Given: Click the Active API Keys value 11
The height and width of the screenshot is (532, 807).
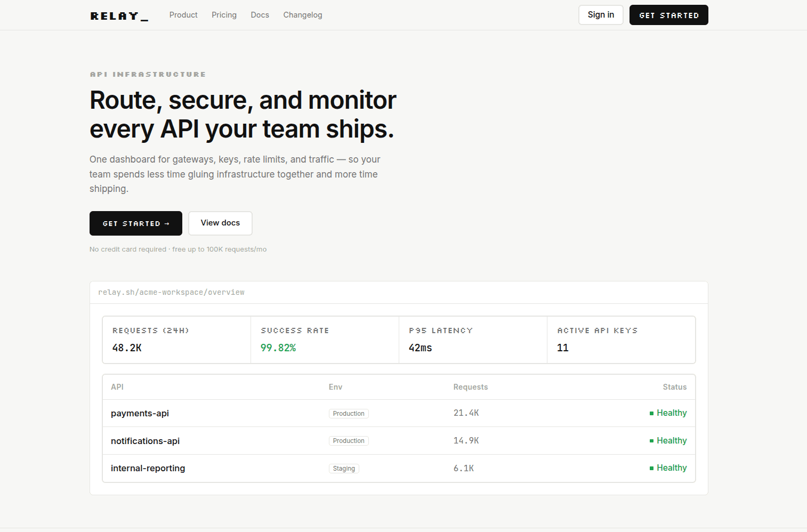Looking at the screenshot, I should coord(563,348).
